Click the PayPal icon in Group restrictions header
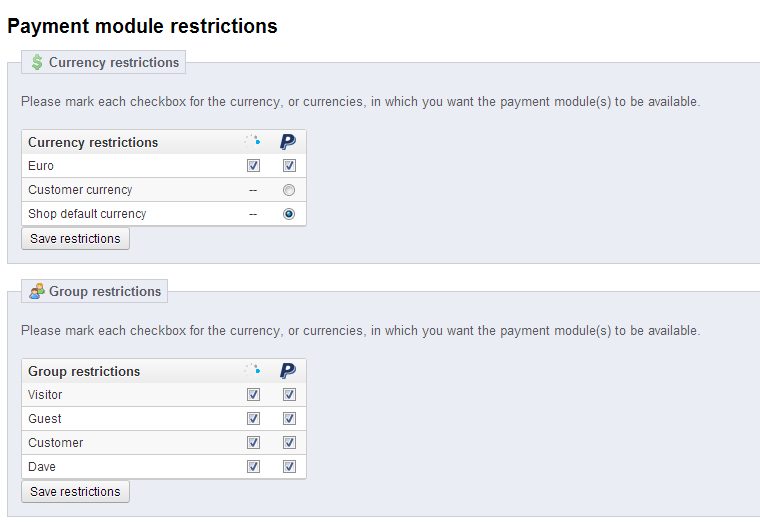Viewport: 760px width, 522px height. coord(288,371)
